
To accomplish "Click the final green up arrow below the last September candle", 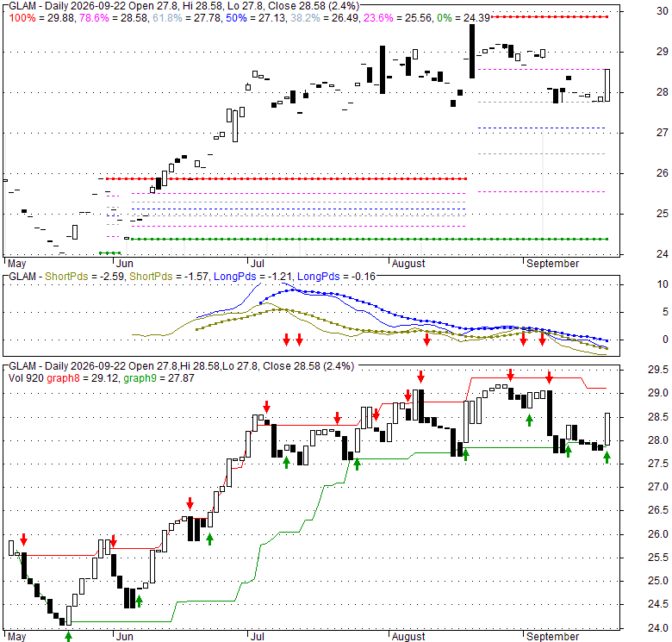I will click(607, 458).
